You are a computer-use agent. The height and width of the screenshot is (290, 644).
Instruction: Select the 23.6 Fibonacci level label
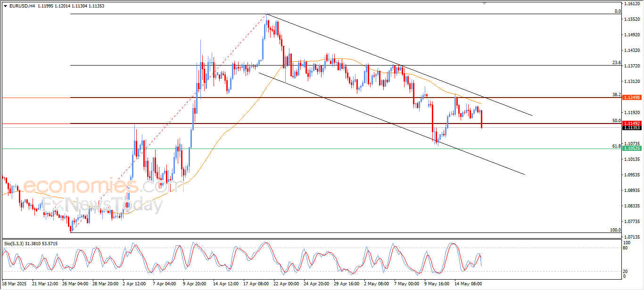617,63
